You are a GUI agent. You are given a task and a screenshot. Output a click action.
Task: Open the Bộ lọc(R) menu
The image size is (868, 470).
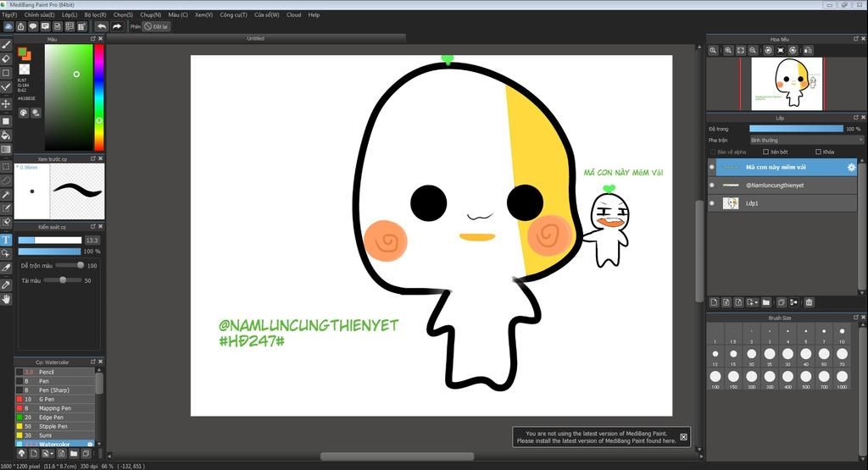[95, 15]
